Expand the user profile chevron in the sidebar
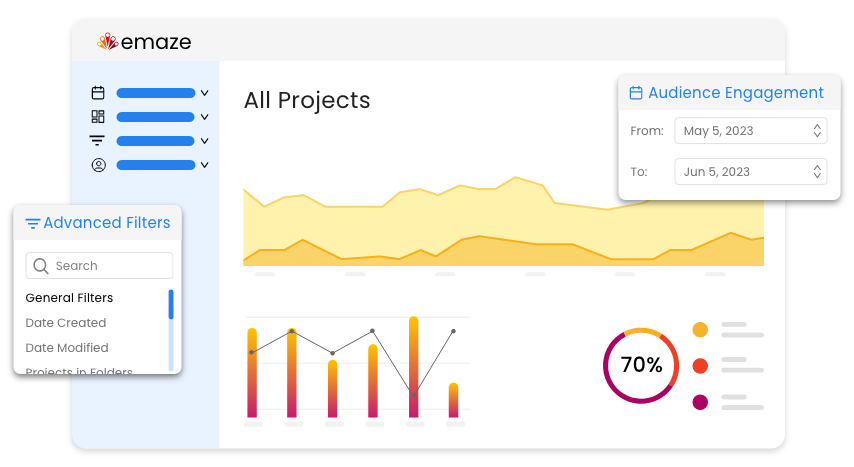The image size is (854, 467). coord(204,165)
